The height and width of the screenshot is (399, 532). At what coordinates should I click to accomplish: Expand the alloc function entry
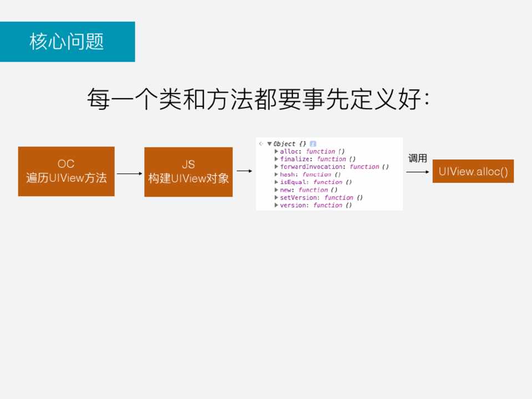[x=276, y=151]
